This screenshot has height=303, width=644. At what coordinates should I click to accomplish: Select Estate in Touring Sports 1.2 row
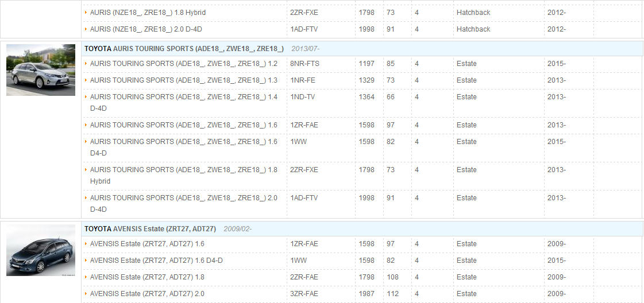466,64
